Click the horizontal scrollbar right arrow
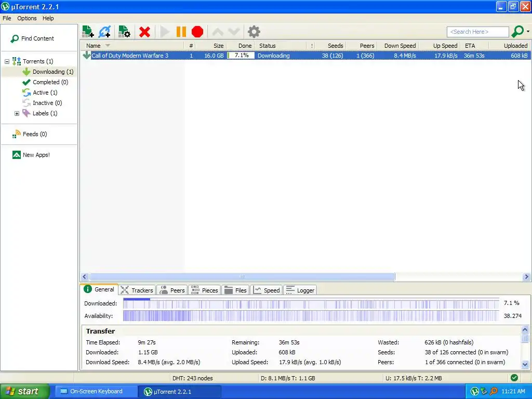The width and height of the screenshot is (532, 399). pos(526,277)
